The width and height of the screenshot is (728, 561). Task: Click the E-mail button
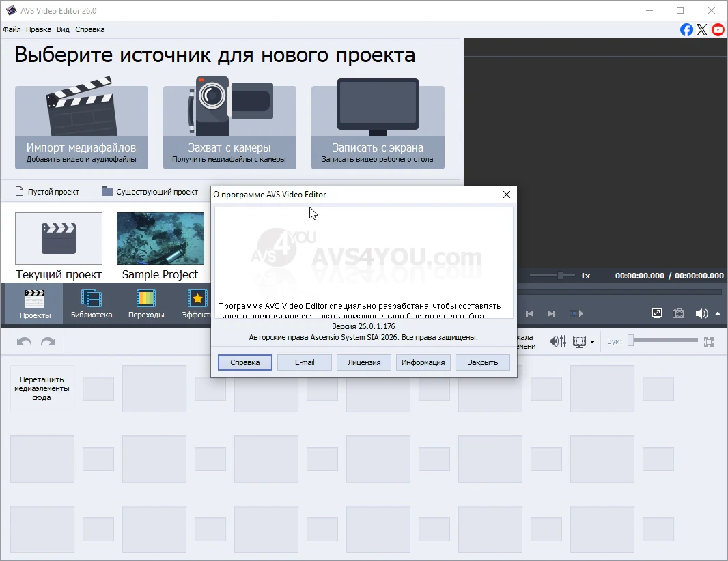[x=305, y=362]
